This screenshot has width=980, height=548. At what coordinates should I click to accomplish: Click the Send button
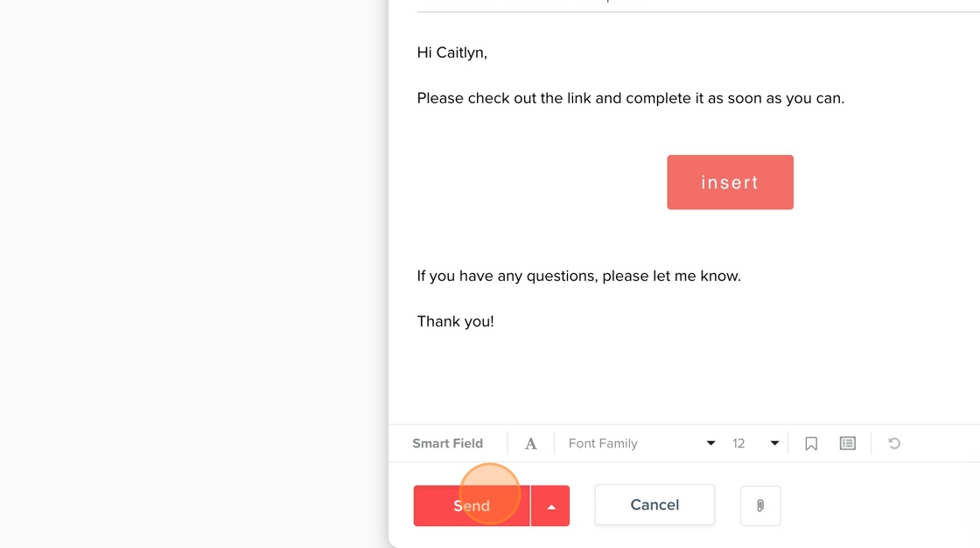click(x=472, y=506)
